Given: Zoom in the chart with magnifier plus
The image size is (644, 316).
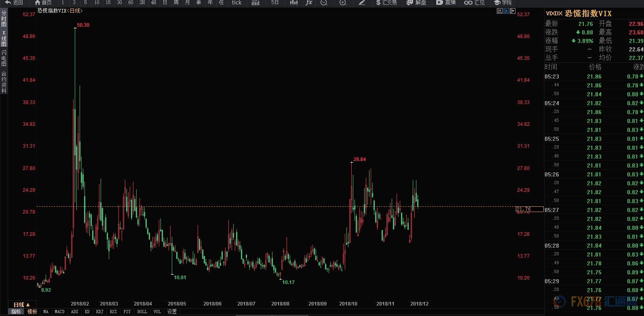Looking at the screenshot, I should tap(343, 2).
